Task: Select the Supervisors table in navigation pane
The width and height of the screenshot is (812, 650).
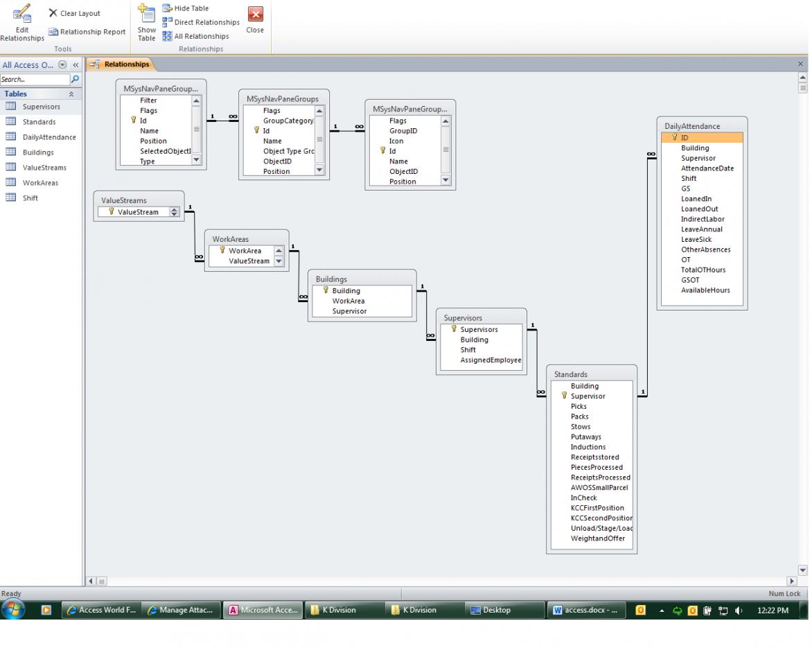Action: [41, 107]
